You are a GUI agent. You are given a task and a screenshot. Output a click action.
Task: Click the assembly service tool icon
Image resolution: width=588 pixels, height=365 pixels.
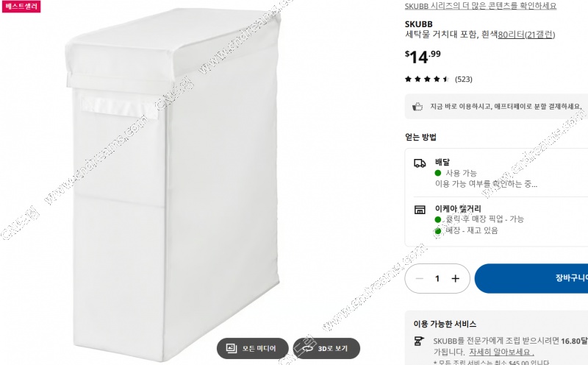point(419,341)
